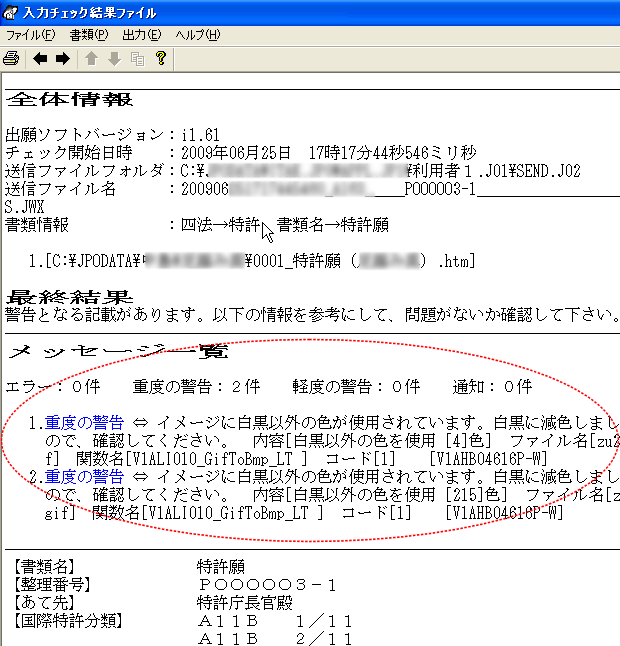
Task: Click the 0001_特許願 .htm file path line
Action: click(250, 261)
